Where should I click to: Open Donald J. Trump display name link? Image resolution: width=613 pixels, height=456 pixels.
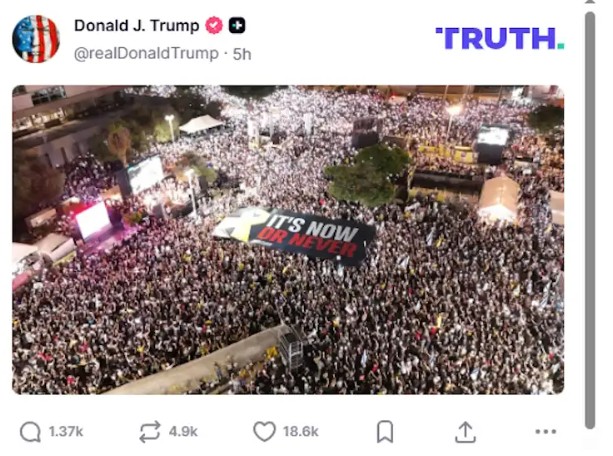(x=137, y=26)
